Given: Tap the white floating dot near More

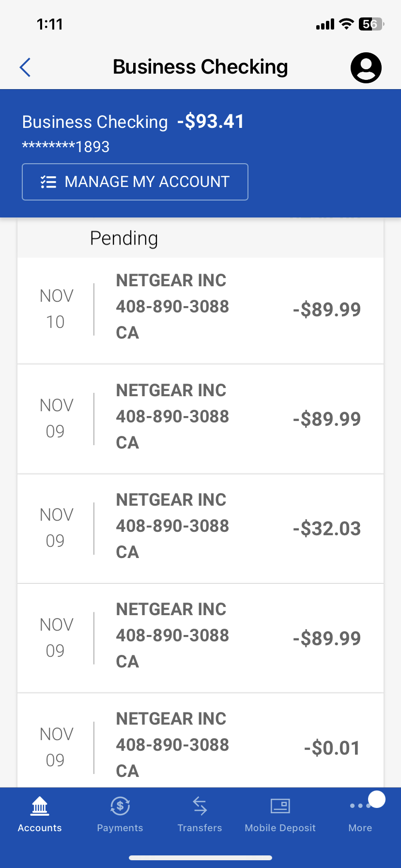Looking at the screenshot, I should [x=377, y=799].
